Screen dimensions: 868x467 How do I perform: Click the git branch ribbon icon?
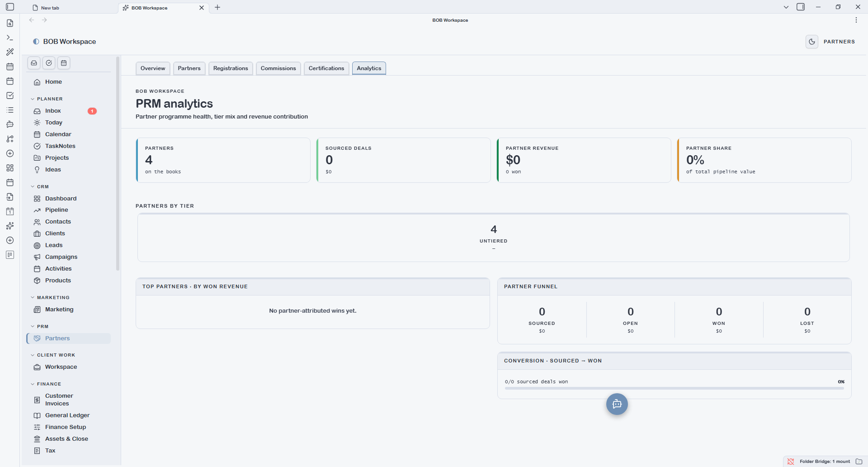(10, 139)
